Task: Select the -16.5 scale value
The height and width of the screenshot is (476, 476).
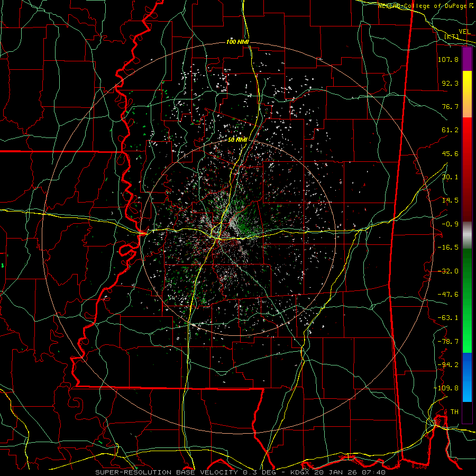Action: (x=448, y=248)
